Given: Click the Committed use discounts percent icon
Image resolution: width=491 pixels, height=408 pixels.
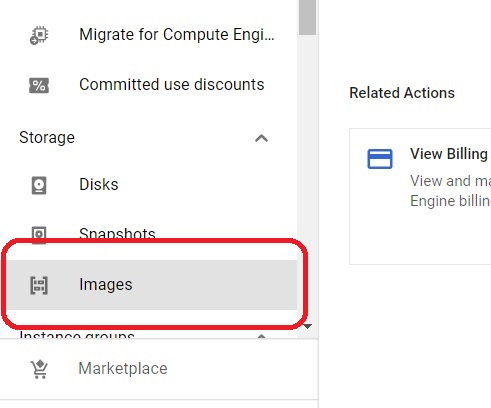Looking at the screenshot, I should click(39, 85).
